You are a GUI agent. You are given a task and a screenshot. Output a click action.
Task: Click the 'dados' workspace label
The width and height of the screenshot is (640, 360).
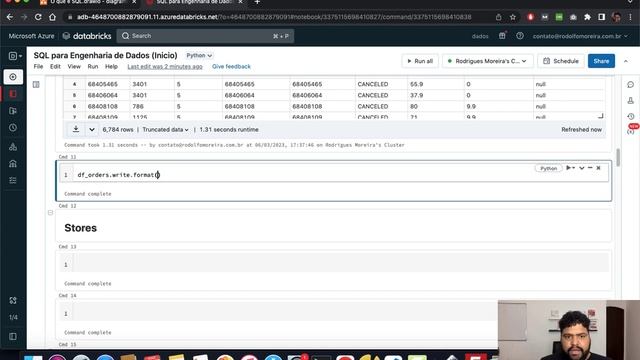point(480,36)
